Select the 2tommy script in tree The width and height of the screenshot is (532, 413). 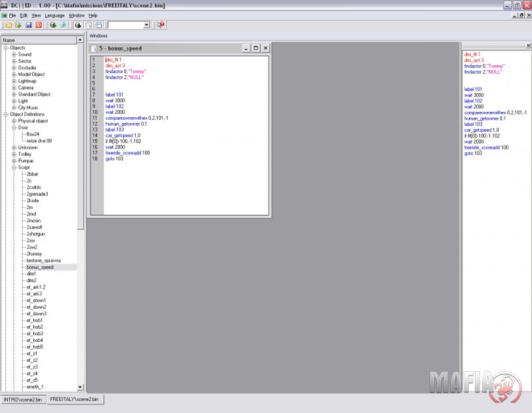(x=34, y=254)
